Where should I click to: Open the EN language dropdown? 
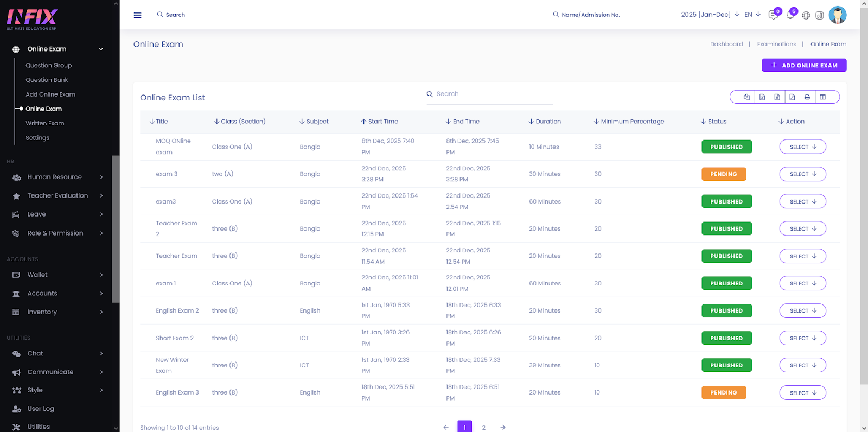pyautogui.click(x=752, y=15)
